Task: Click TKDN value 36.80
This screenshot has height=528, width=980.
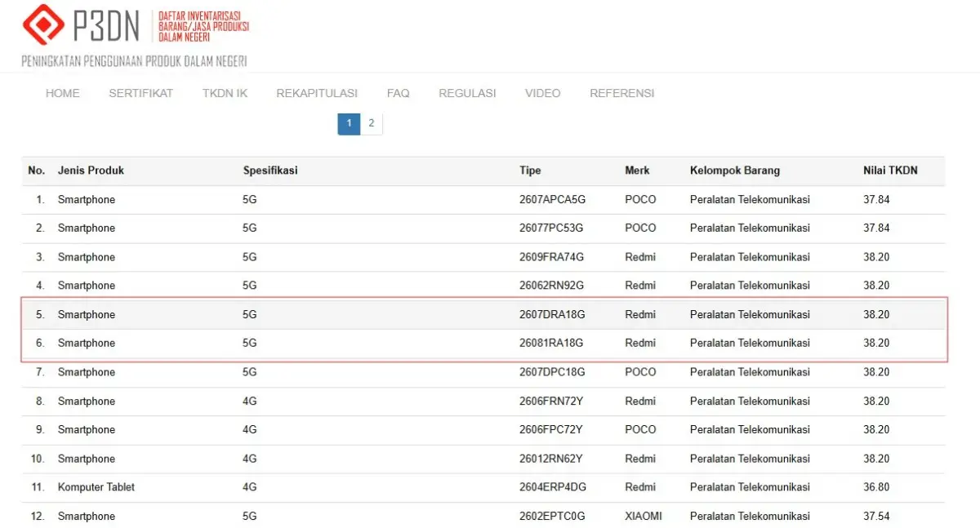Action: 876,487
